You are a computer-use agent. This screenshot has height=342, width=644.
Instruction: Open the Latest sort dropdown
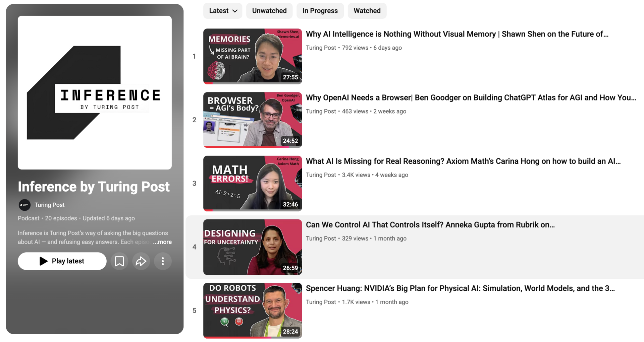coord(223,11)
